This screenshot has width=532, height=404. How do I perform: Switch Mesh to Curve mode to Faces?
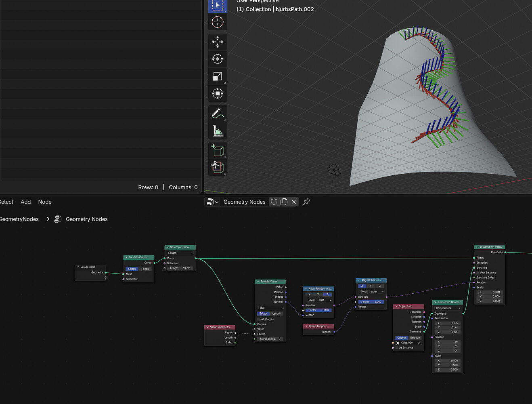click(x=145, y=269)
